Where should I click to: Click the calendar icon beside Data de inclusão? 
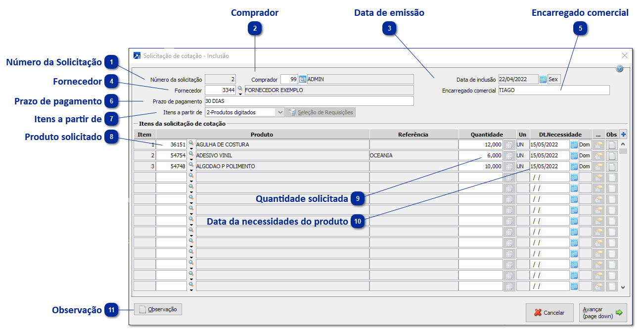tap(543, 79)
